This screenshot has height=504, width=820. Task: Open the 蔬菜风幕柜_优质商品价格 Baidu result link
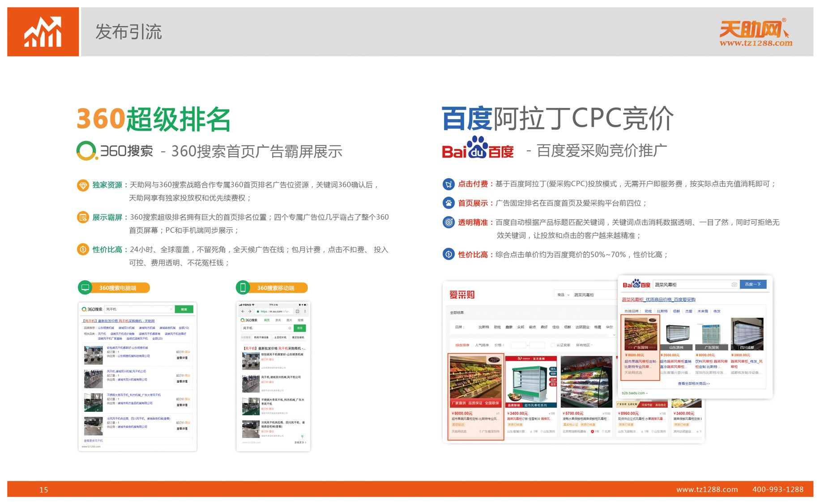658,299
